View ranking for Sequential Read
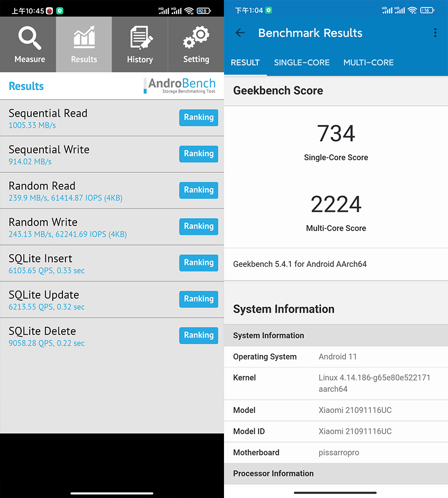 tap(198, 117)
